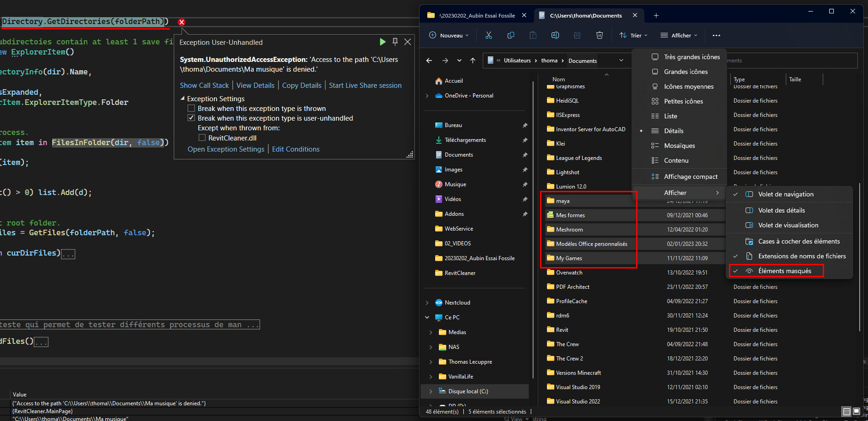The height and width of the screenshot is (421, 868).
Task: Open the Trier sort dropdown
Action: (633, 35)
